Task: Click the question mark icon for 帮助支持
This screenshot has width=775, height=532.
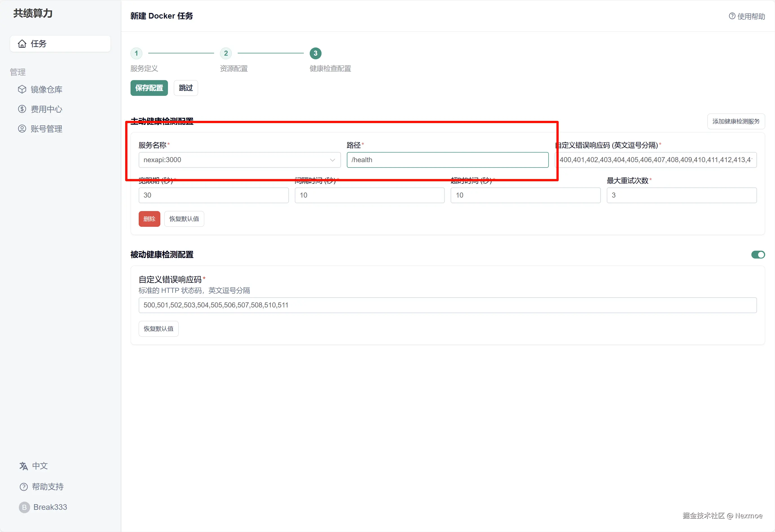Action: [x=23, y=487]
